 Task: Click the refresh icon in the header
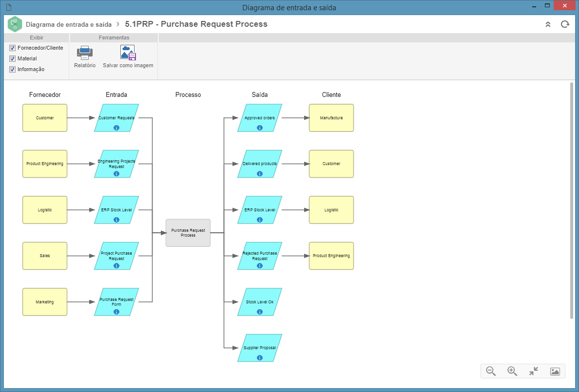coord(565,24)
